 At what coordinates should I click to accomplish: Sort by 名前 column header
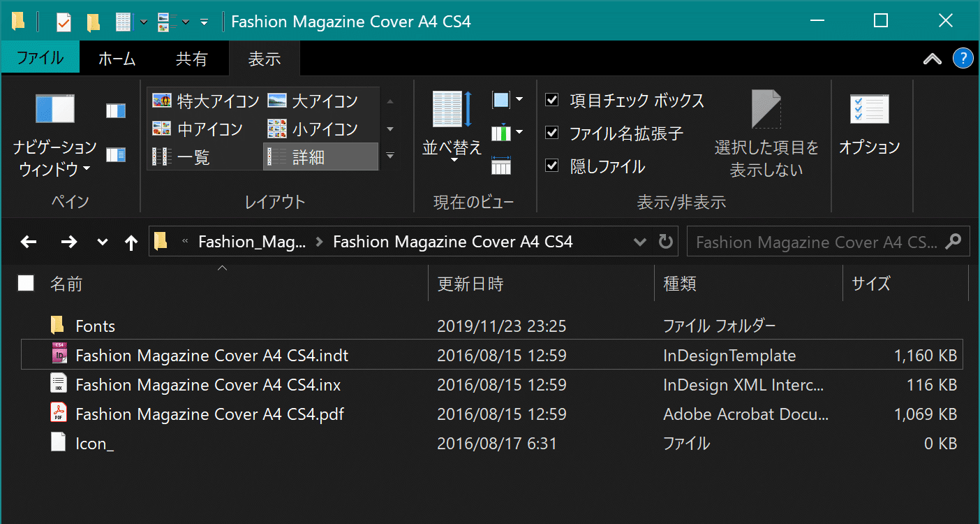(66, 284)
